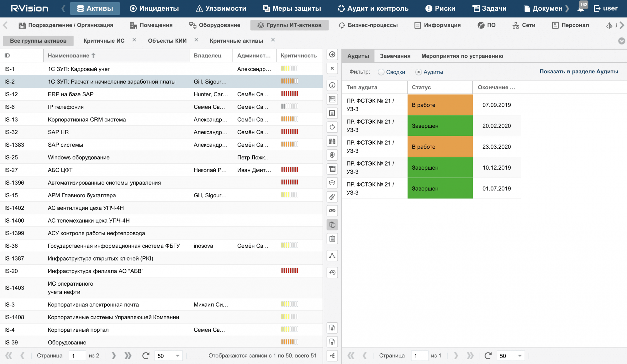The image size is (627, 364).
Task: Refresh the asset groups list
Action: (x=145, y=356)
